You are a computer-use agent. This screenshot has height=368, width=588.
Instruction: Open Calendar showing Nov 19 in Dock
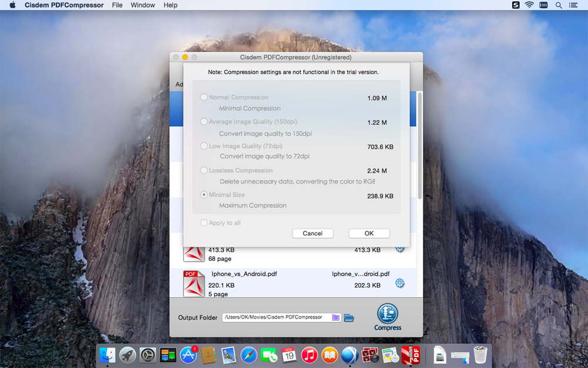tap(289, 355)
